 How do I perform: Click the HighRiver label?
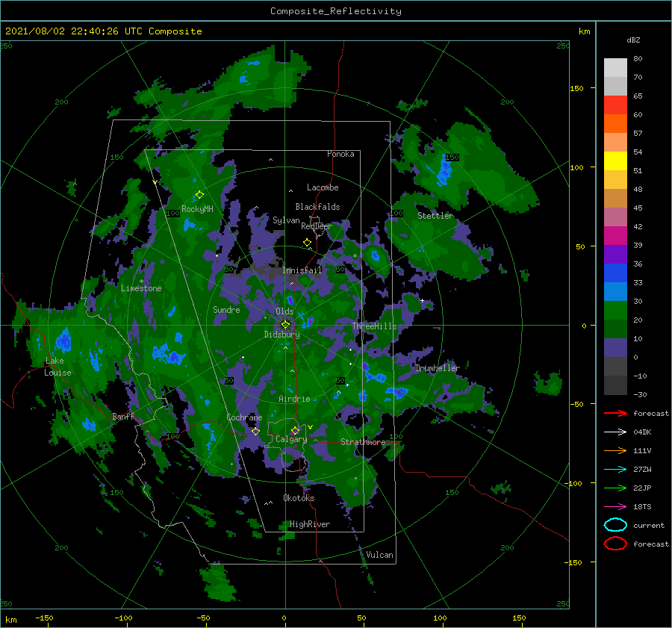coord(310,524)
